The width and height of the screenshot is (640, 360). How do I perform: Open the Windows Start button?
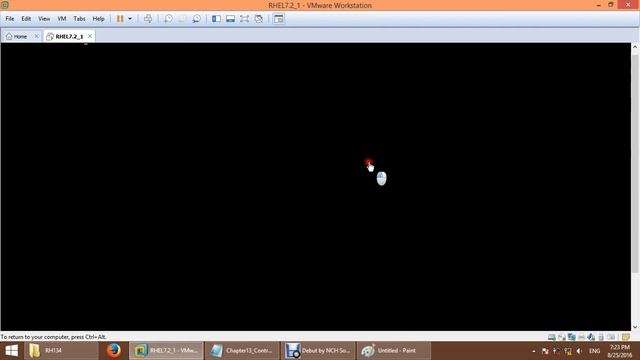pyautogui.click(x=11, y=351)
